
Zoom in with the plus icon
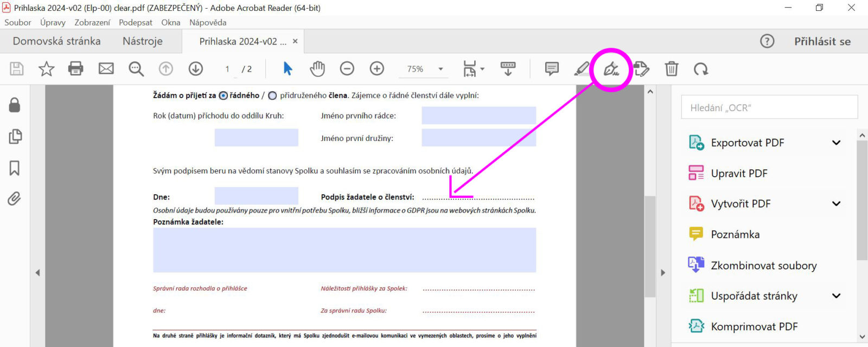pos(377,69)
